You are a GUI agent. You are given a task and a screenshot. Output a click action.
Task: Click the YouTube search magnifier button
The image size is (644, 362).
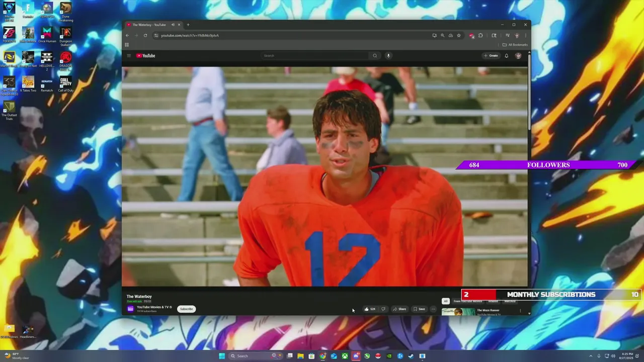pos(375,56)
